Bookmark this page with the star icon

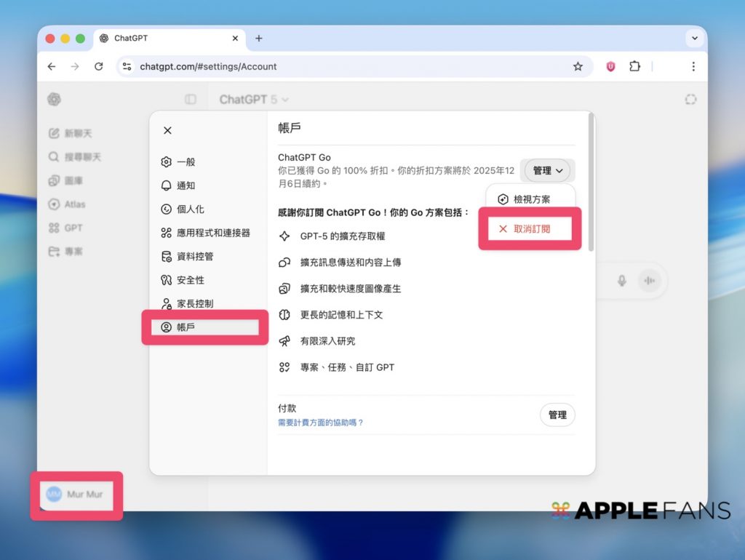[578, 66]
